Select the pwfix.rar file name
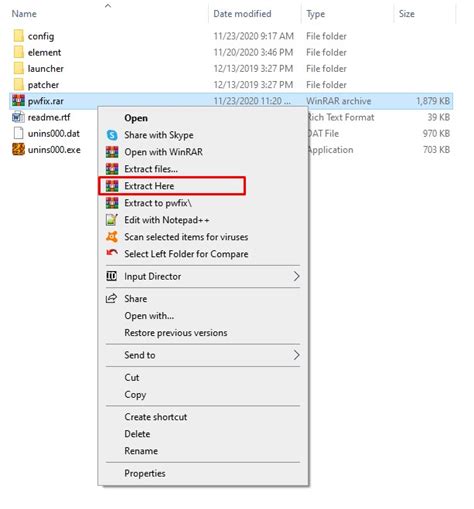 (x=46, y=101)
